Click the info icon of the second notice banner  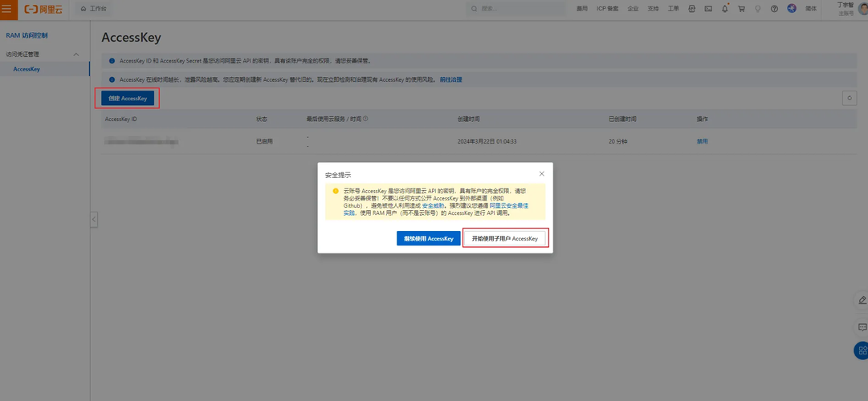click(x=112, y=79)
